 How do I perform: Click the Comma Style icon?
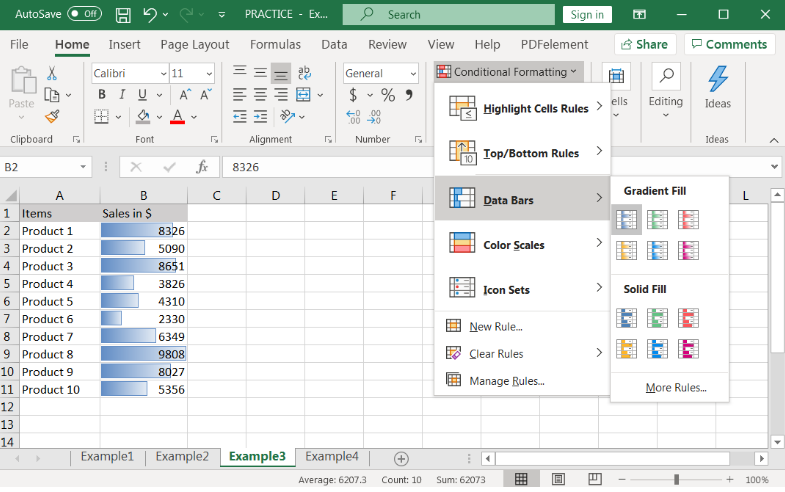409,95
